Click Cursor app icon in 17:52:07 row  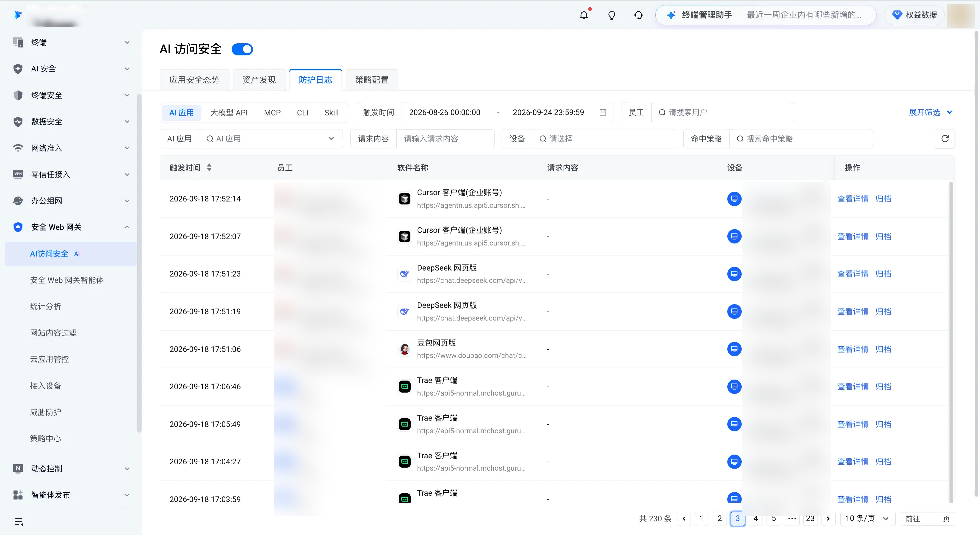click(404, 236)
